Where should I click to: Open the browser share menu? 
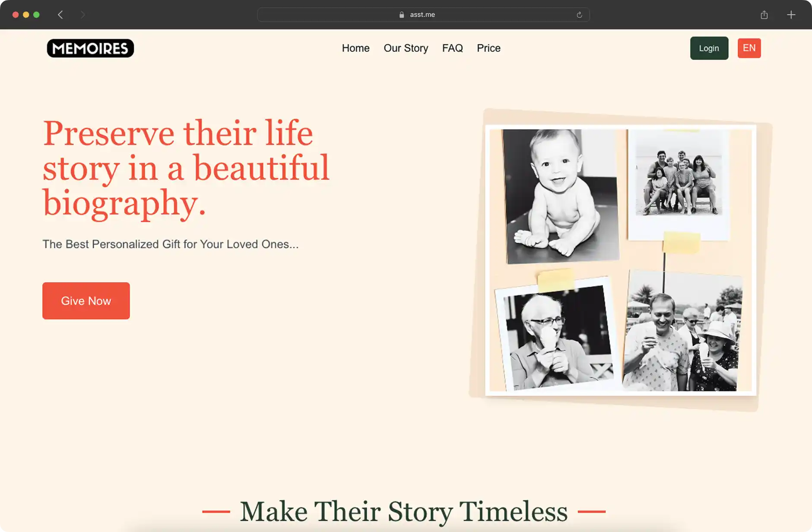click(x=764, y=14)
